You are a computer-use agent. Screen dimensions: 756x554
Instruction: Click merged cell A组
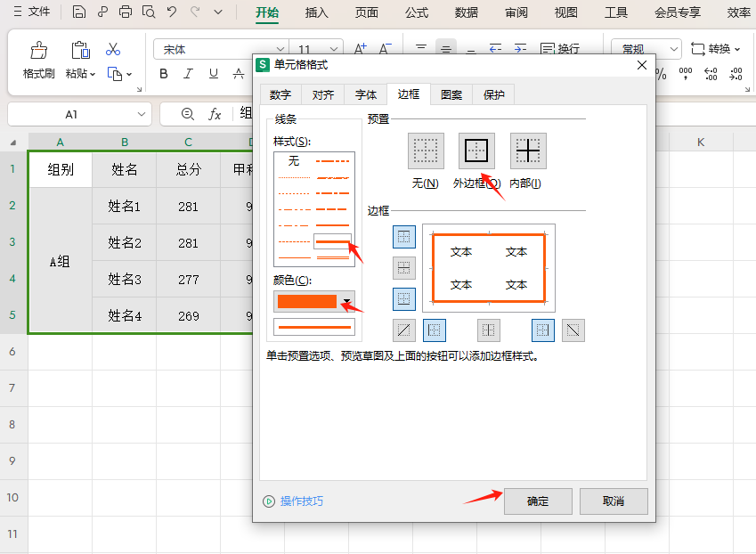click(61, 261)
